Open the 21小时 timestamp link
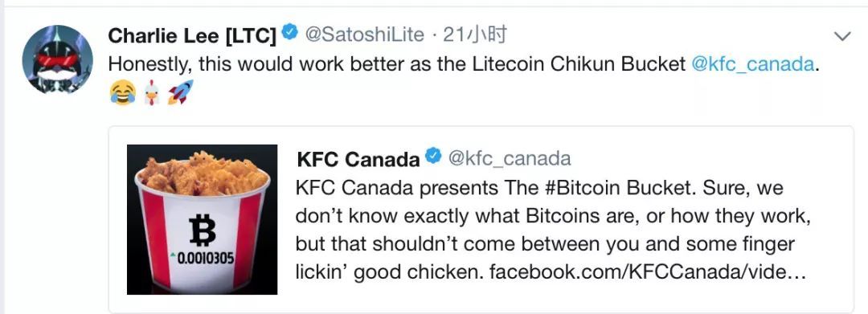The height and width of the screenshot is (314, 868). pos(475,35)
